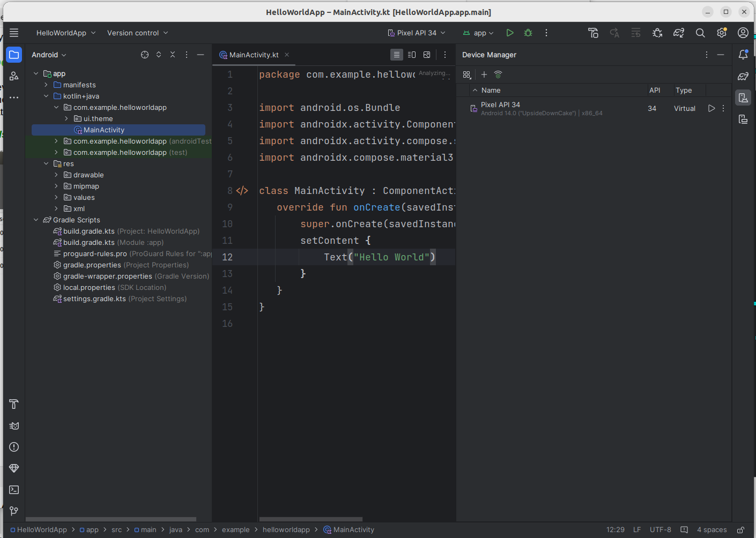Viewport: 756px width, 538px height.
Task: Open the Terminal tool window
Action: click(14, 490)
